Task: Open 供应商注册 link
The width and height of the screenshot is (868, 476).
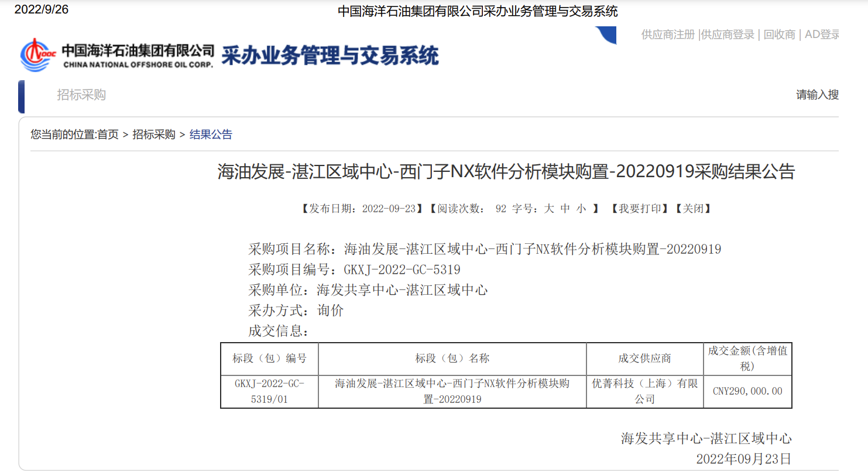Action: point(668,35)
